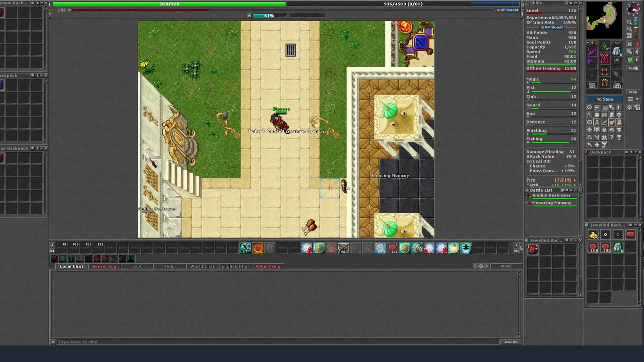This screenshot has height=362, width=644.
Task: Click the white plus icon in sidebar grid
Action: coord(597,145)
